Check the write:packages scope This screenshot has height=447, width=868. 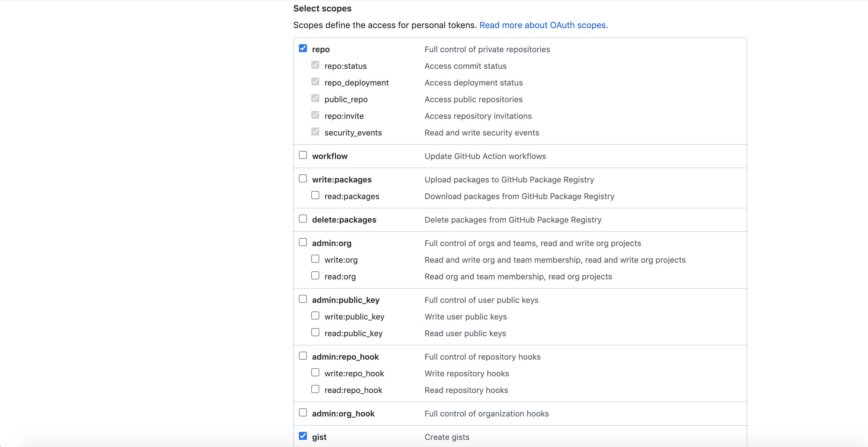click(x=303, y=178)
